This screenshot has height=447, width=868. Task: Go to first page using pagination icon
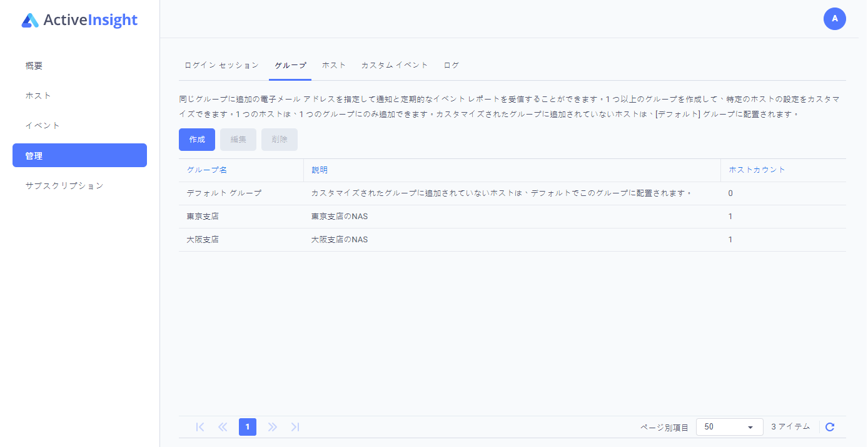(200, 427)
